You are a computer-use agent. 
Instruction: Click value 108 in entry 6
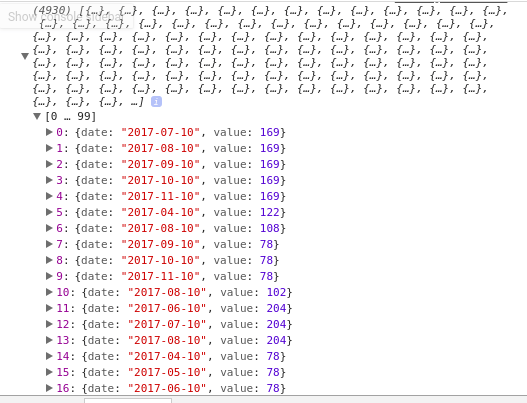click(270, 229)
